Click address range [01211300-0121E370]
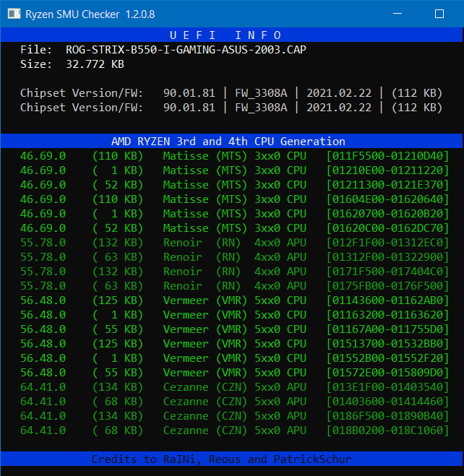 click(388, 185)
